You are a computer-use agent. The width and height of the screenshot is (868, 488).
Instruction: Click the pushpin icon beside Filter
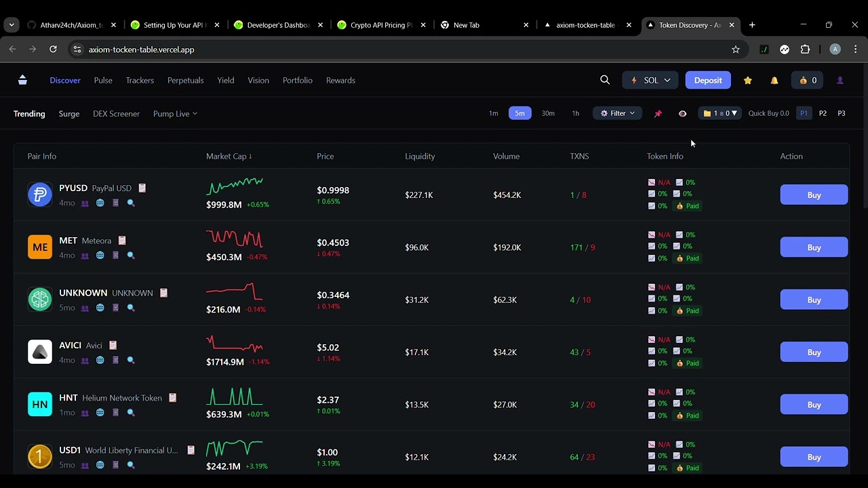(657, 113)
